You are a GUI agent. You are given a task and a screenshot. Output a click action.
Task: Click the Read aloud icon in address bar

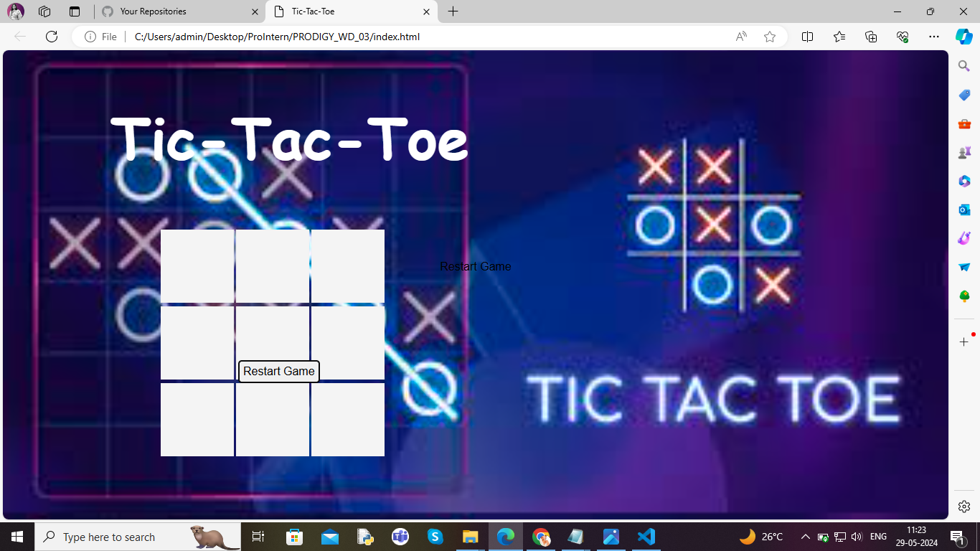pyautogui.click(x=741, y=37)
